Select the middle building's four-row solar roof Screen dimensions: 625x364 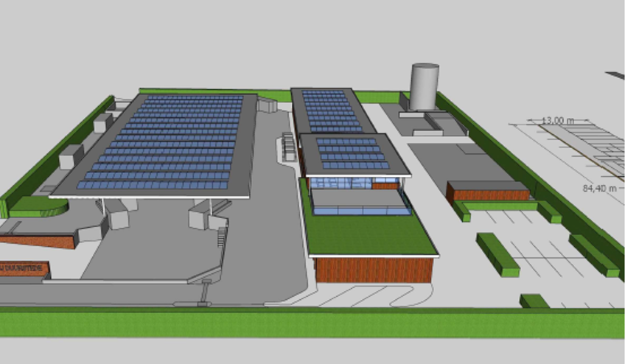pos(352,153)
